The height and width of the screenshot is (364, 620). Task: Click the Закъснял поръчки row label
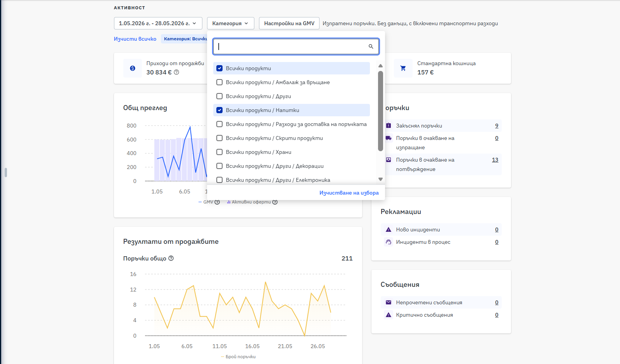coord(419,126)
